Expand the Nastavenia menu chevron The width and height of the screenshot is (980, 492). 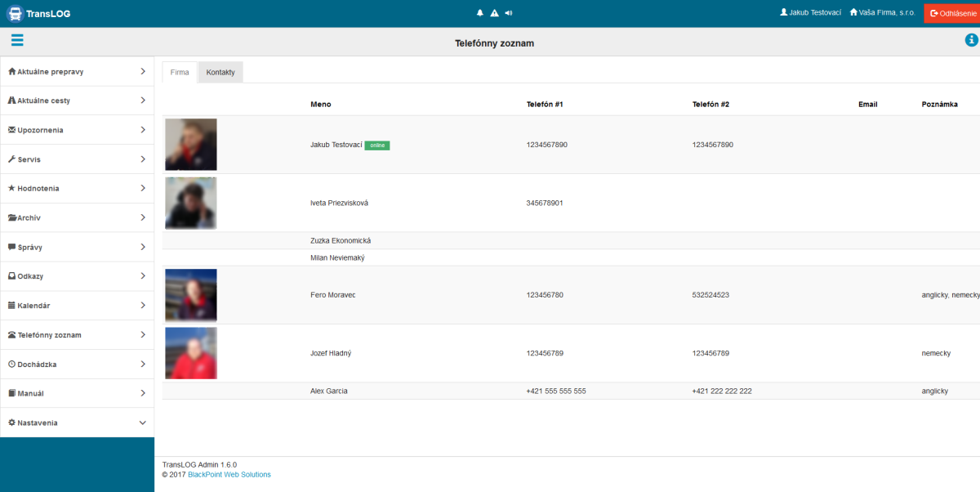[x=142, y=423]
